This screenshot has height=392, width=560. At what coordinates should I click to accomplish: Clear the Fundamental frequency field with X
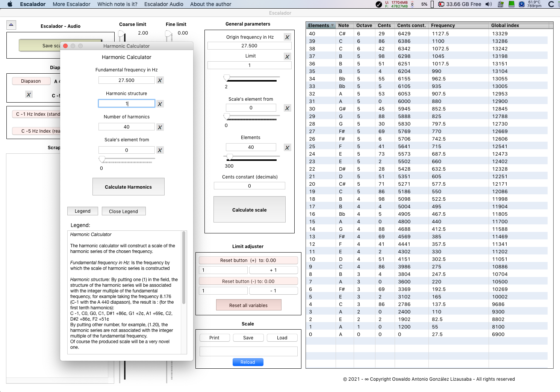pyautogui.click(x=160, y=80)
